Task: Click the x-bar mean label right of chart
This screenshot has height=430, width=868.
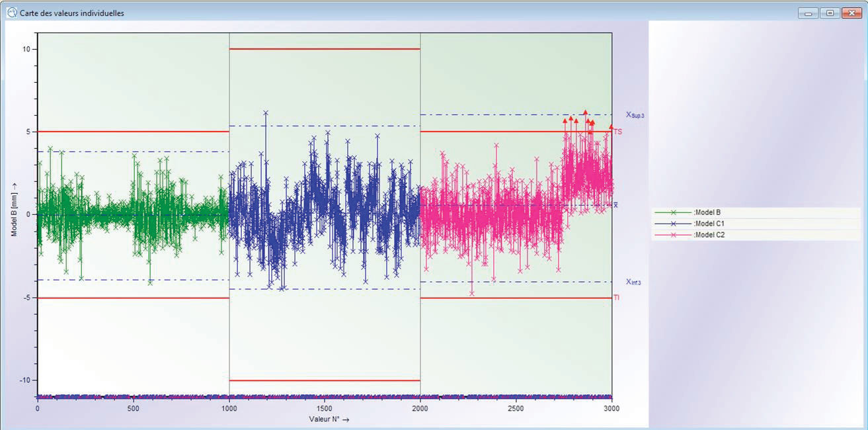Action: click(x=616, y=205)
